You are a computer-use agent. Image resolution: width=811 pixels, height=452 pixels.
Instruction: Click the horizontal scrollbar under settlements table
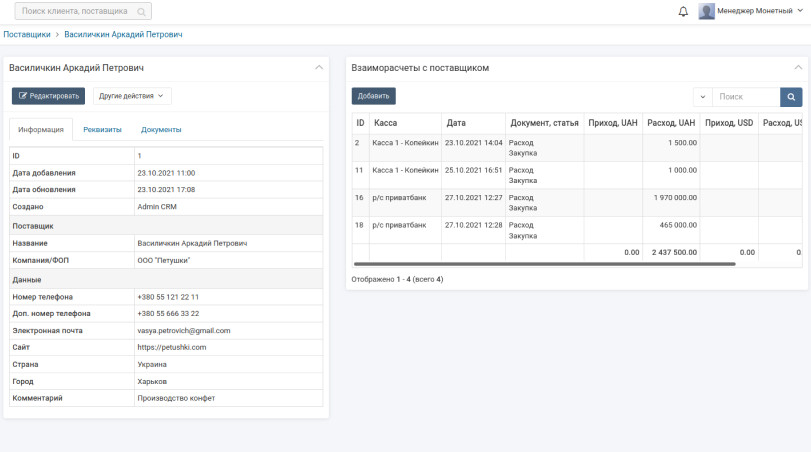(544, 264)
